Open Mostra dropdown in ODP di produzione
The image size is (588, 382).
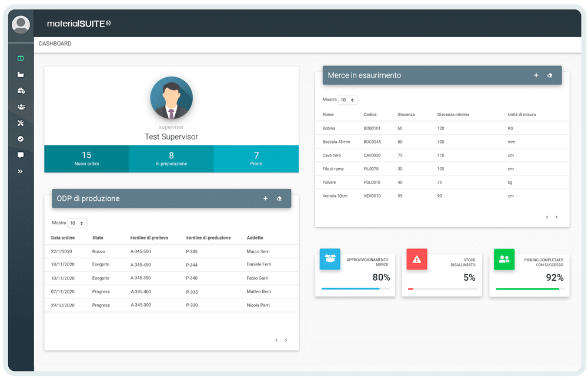pos(77,223)
